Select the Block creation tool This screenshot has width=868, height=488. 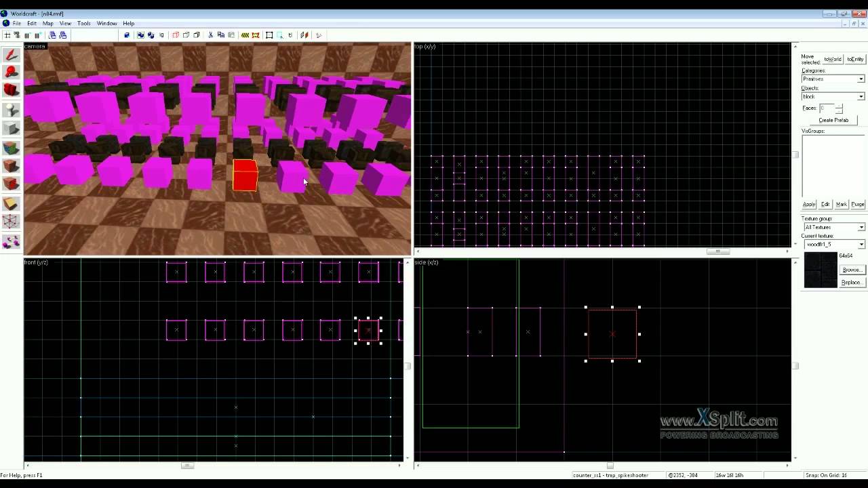pyautogui.click(x=11, y=128)
